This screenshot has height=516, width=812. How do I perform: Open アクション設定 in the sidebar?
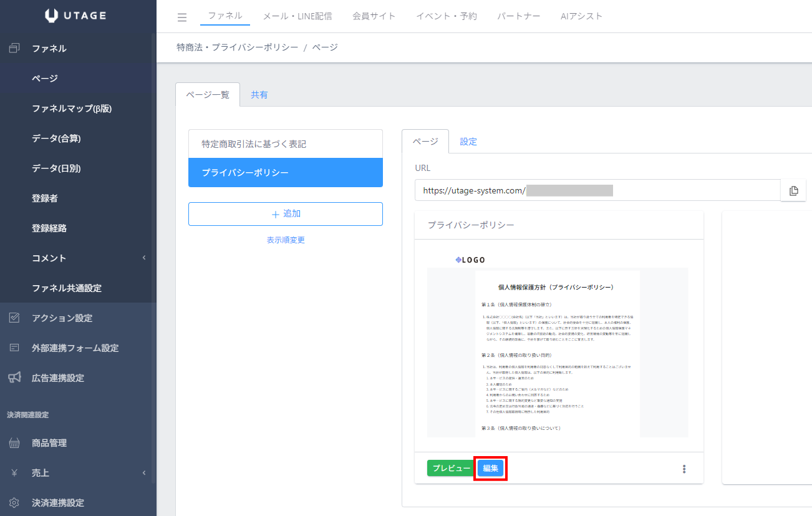tap(62, 318)
